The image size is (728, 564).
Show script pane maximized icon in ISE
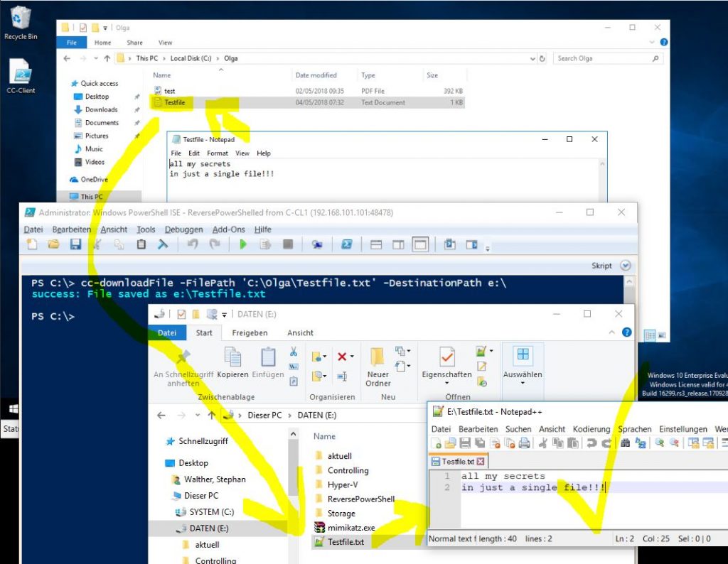[x=421, y=244]
